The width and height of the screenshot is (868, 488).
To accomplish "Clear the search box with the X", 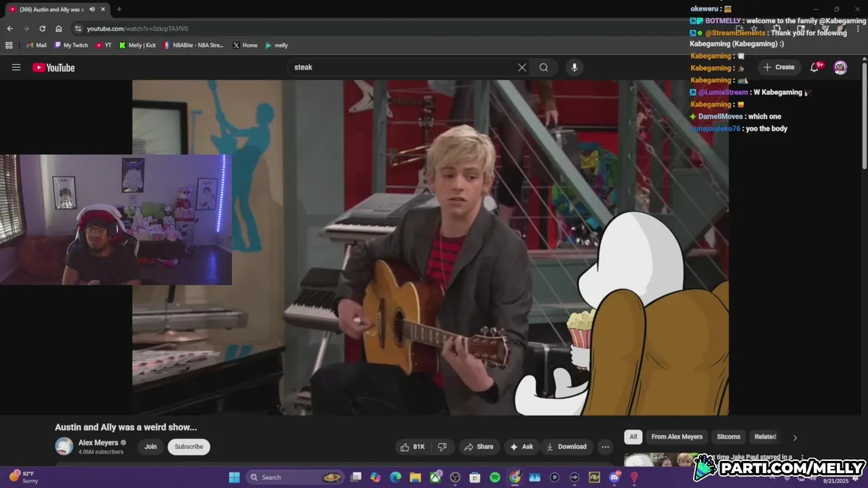I will (522, 67).
